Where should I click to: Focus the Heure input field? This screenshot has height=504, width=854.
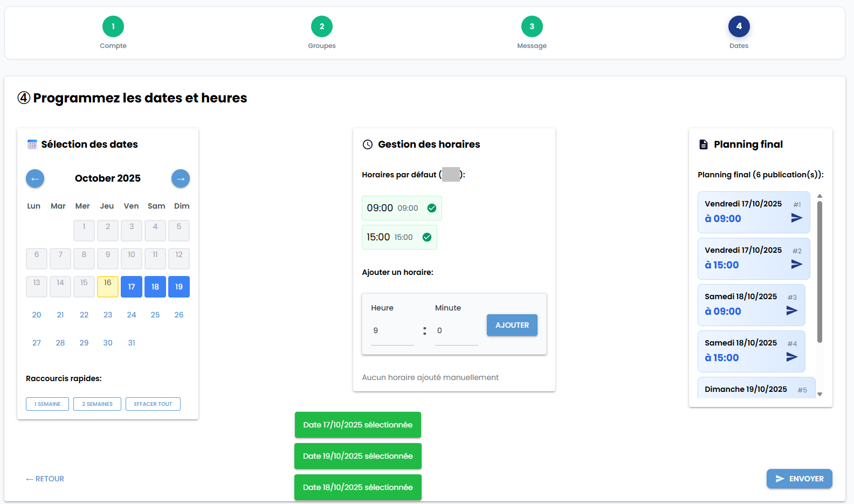(392, 331)
